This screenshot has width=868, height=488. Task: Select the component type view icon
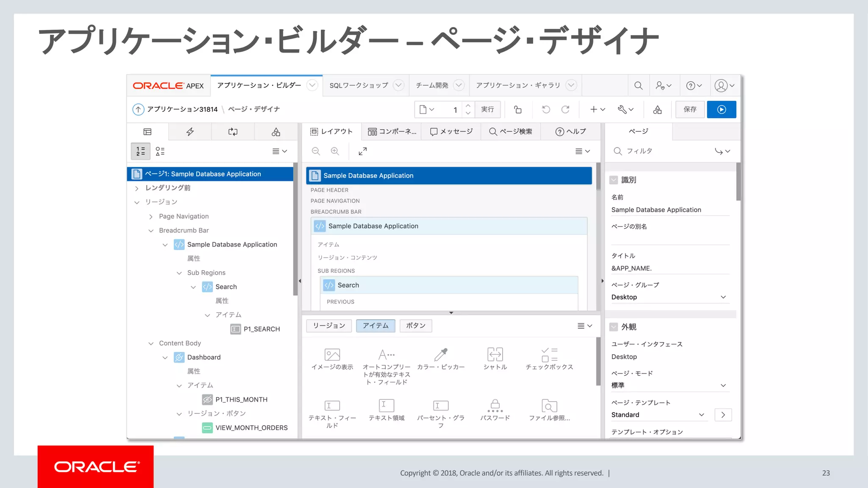click(160, 151)
